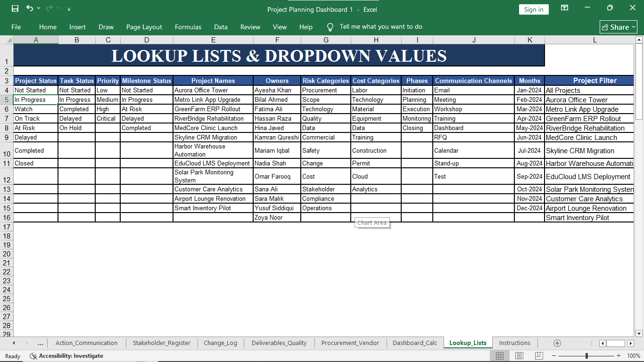Image resolution: width=644 pixels, height=362 pixels.
Task: Click the Tell me lightbulb icon
Action: pos(330,27)
